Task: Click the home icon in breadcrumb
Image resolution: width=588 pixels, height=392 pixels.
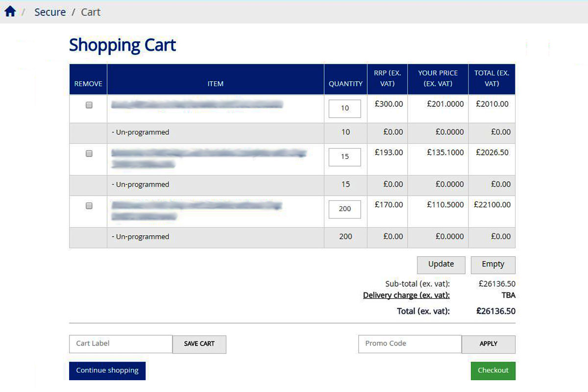Action: (x=10, y=12)
